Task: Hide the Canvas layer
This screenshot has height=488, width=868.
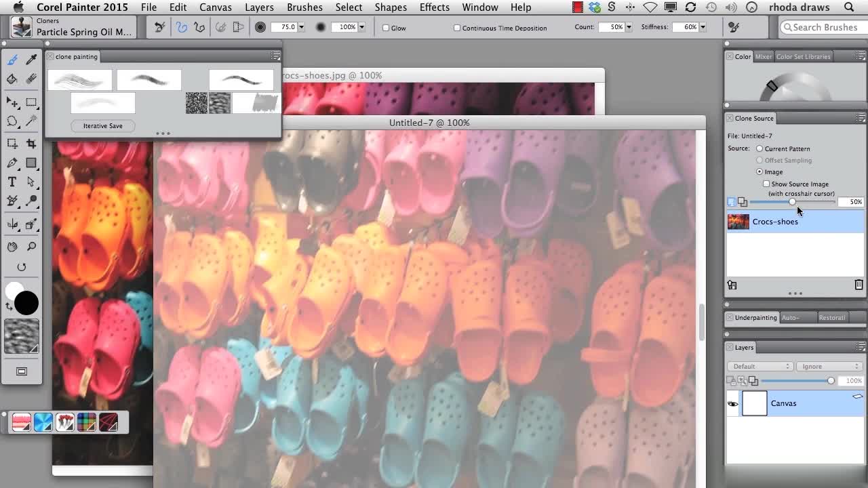Action: [733, 403]
